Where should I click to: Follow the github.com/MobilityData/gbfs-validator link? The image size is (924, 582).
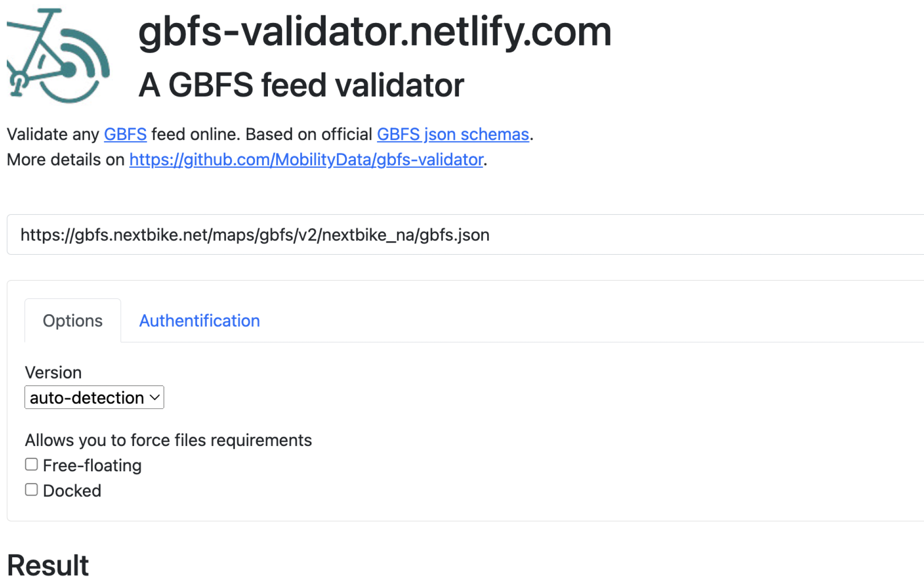[x=306, y=159]
